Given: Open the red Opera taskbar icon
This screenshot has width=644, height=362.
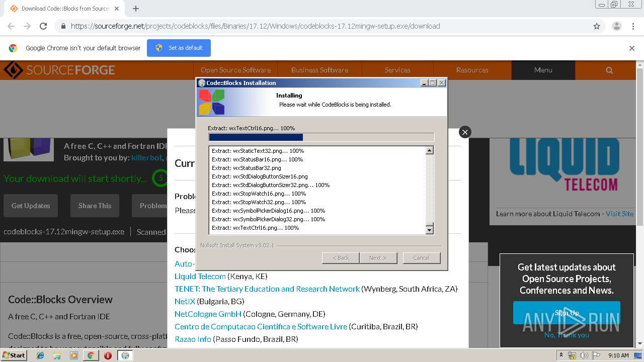Looking at the screenshot, I should (108, 355).
